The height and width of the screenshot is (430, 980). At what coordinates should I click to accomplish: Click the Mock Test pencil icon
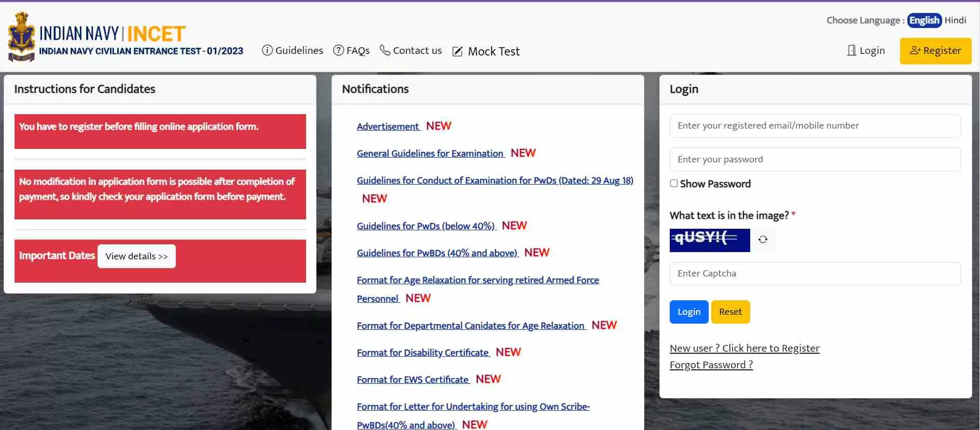pos(458,51)
